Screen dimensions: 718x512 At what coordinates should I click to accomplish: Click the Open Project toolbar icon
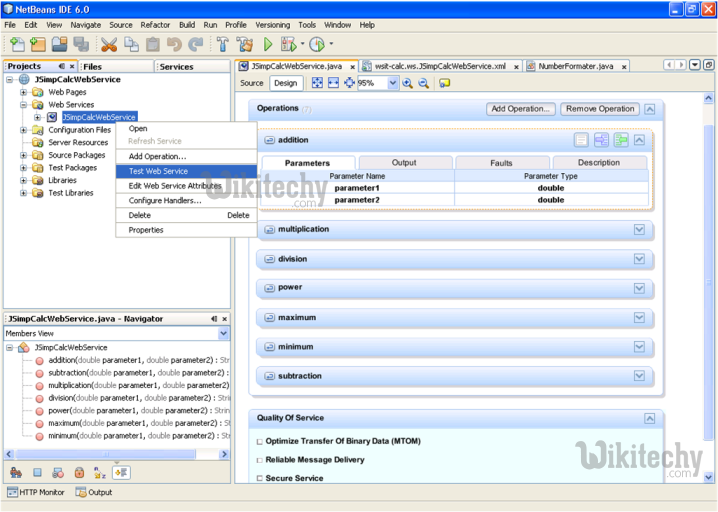[x=60, y=44]
